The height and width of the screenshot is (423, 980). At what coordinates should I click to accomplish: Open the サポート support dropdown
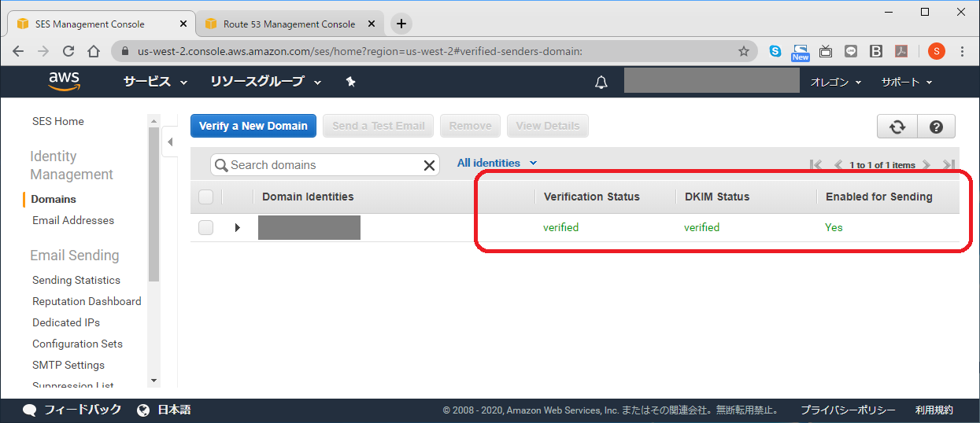pos(907,82)
